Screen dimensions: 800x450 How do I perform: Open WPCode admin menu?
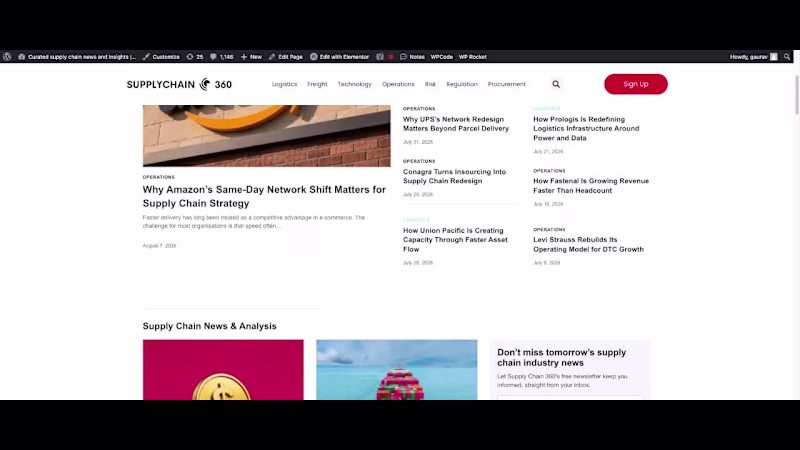[442, 57]
